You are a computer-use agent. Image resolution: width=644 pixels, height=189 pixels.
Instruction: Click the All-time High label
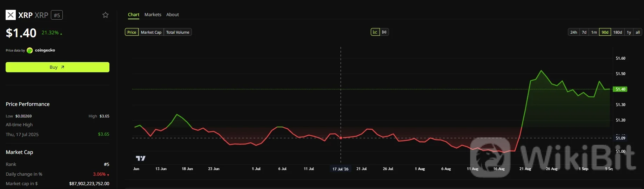(x=19, y=125)
